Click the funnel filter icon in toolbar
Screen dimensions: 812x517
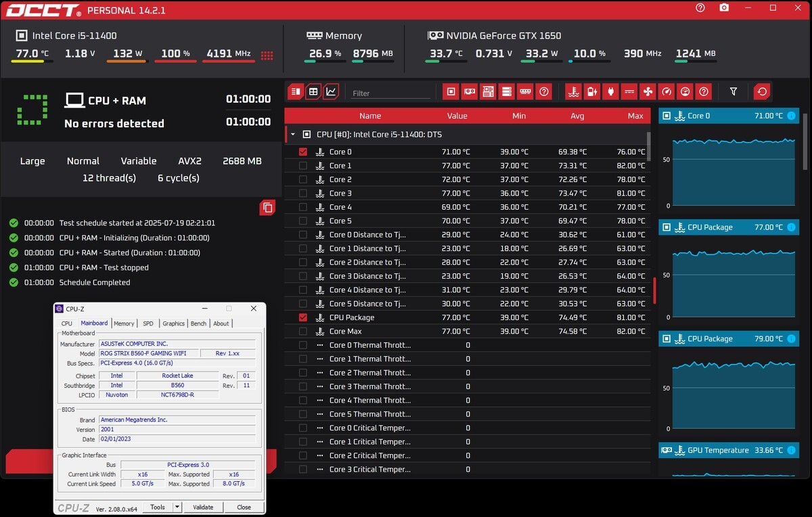click(x=734, y=91)
